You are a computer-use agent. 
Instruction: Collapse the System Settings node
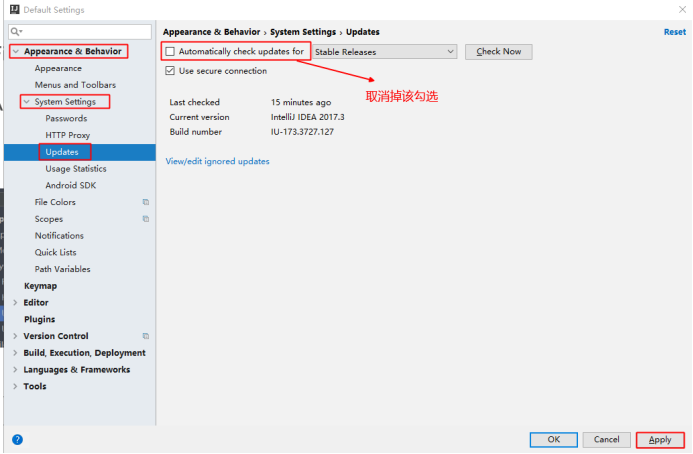pyautogui.click(x=27, y=102)
